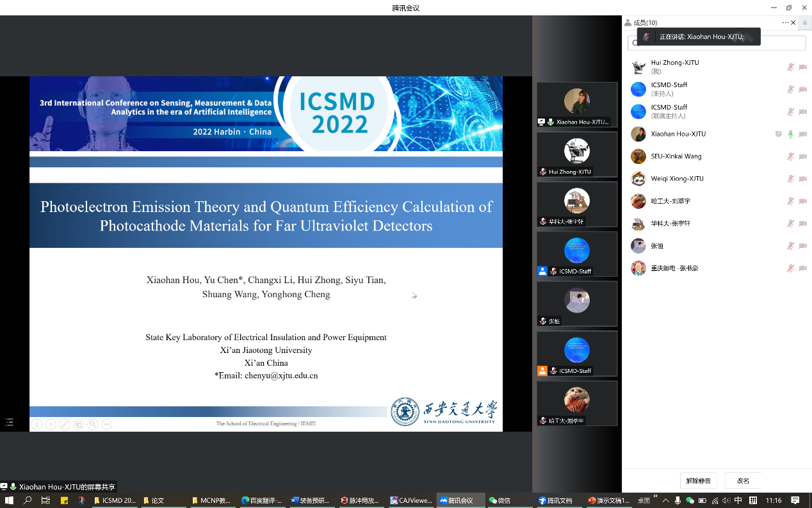This screenshot has height=508, width=812.
Task: Open the sticky notes icon on taskbar
Action: pyautogui.click(x=63, y=500)
